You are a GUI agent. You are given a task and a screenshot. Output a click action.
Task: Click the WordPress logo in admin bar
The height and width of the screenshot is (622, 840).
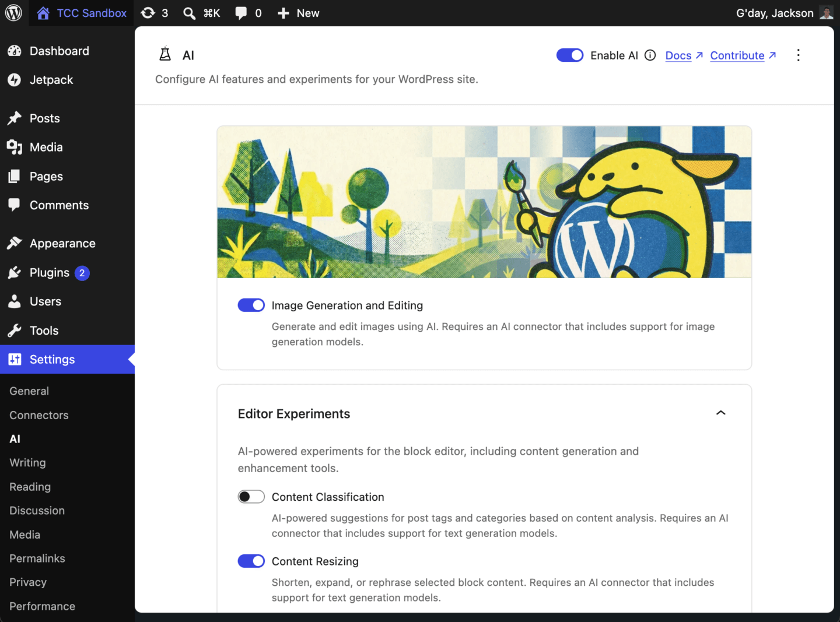(x=13, y=13)
